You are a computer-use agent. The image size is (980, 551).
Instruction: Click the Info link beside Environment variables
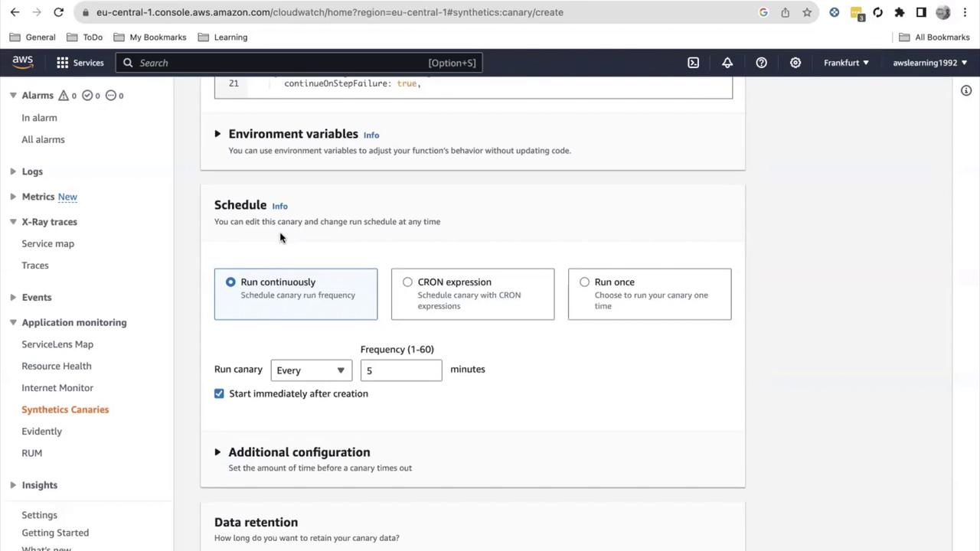371,135
